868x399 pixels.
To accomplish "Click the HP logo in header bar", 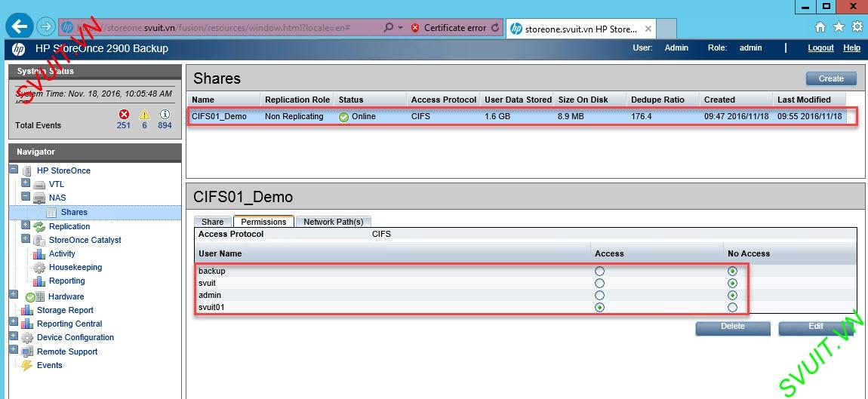I will tap(18, 49).
